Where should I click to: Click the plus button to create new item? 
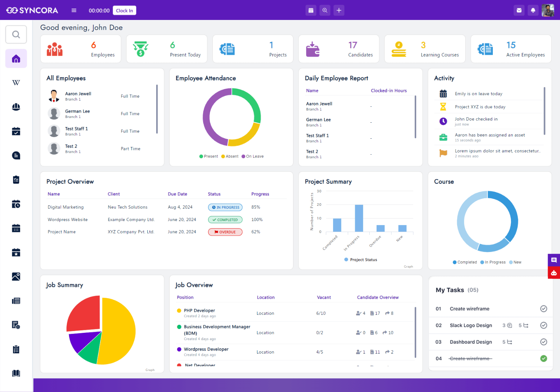[339, 10]
